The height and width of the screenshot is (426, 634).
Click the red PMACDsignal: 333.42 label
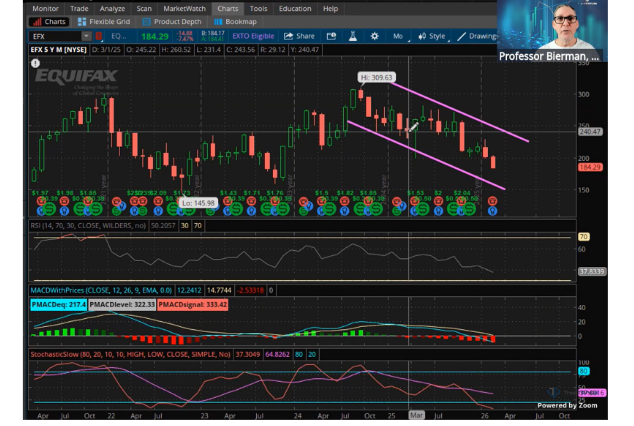pos(192,304)
